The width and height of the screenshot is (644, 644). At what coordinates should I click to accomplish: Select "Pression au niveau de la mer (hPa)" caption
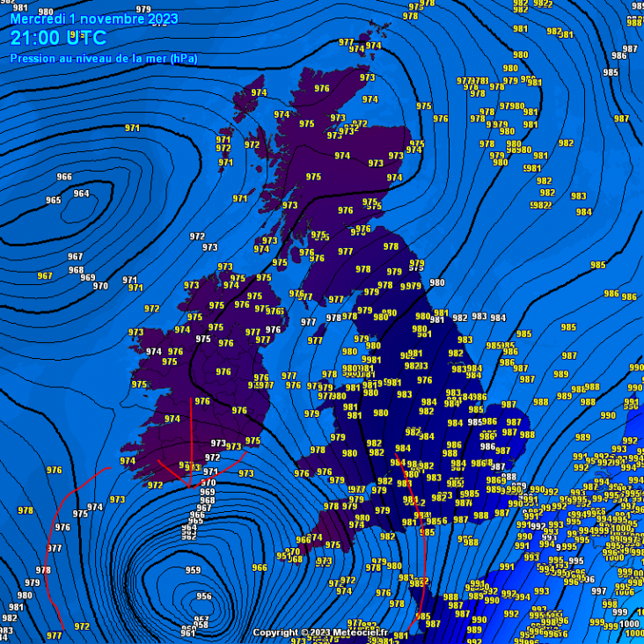(x=104, y=59)
